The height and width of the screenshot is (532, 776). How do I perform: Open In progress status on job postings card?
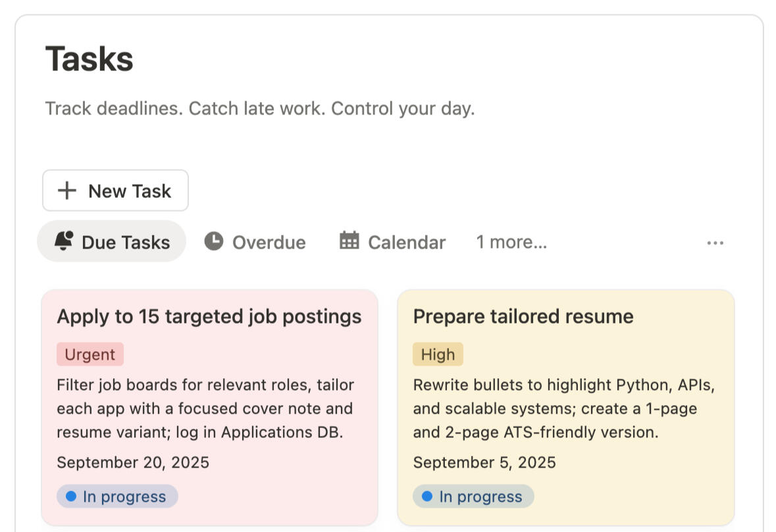(x=117, y=496)
